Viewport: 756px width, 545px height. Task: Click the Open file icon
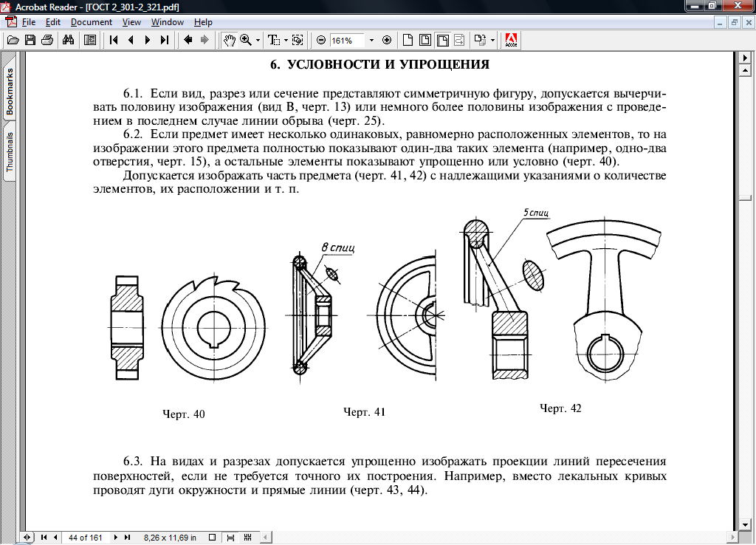tap(13, 41)
